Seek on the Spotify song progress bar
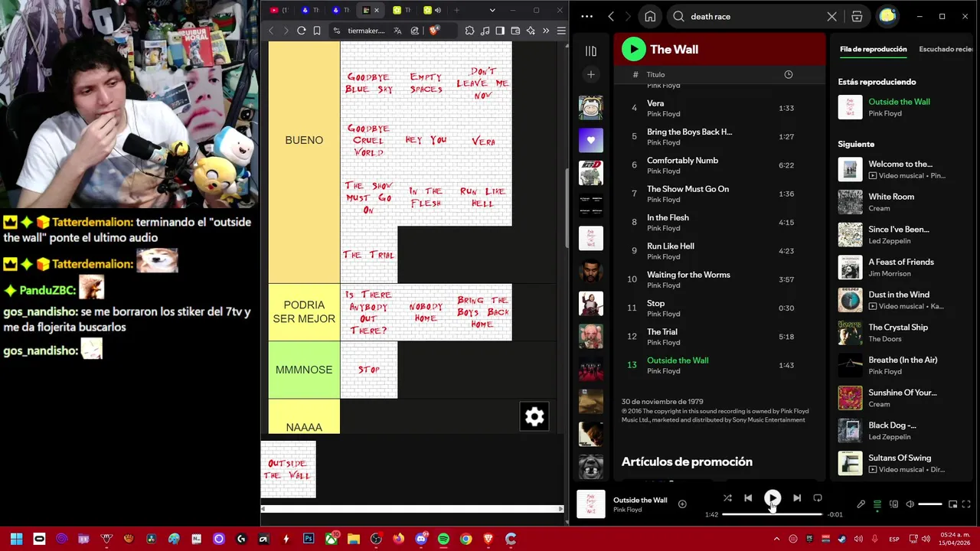This screenshot has width=980, height=551. point(772,514)
